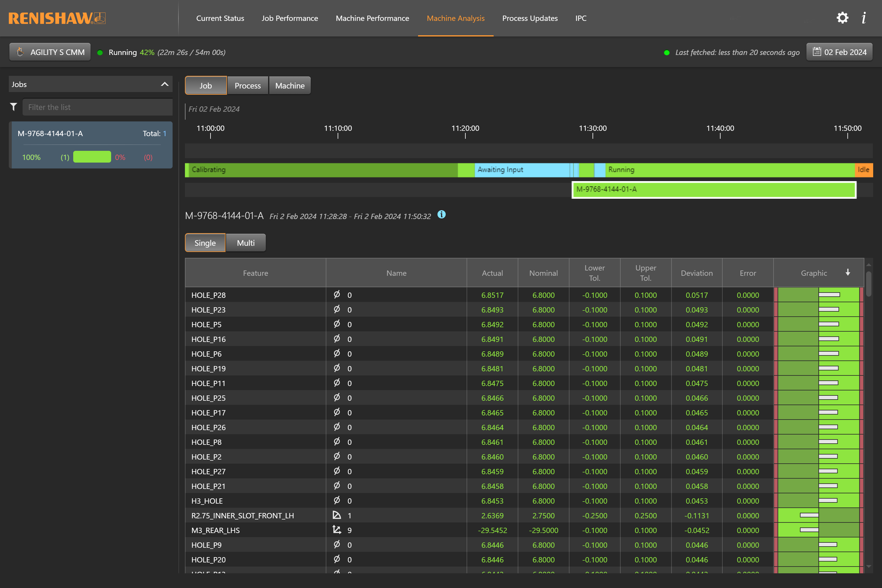Viewport: 882px width, 588px height.
Task: Click the Graphic column sort arrow
Action: 848,272
